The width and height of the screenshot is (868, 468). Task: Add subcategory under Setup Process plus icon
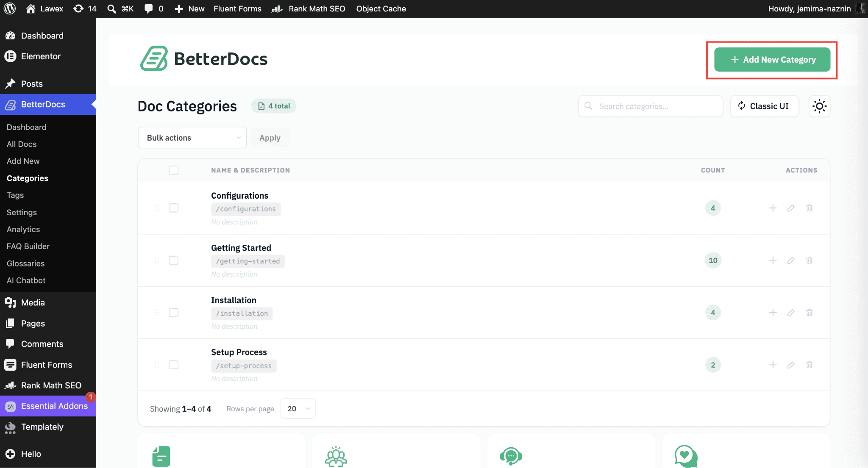click(773, 365)
